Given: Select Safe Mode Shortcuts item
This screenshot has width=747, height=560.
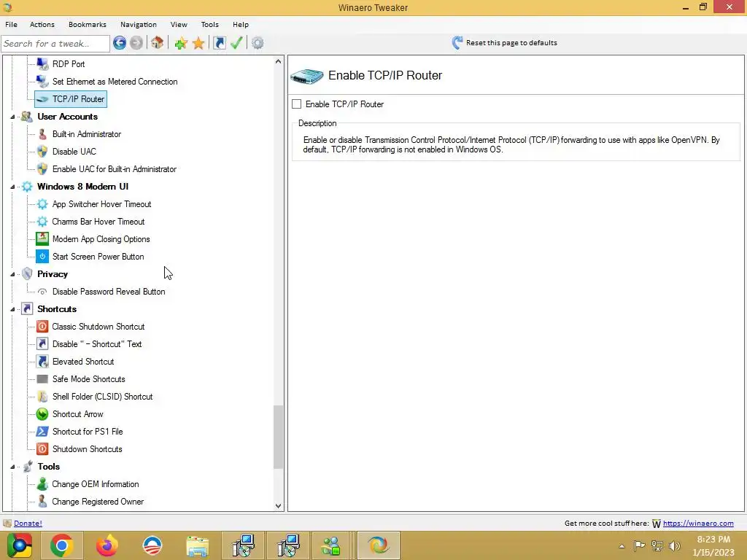Looking at the screenshot, I should tap(88, 379).
